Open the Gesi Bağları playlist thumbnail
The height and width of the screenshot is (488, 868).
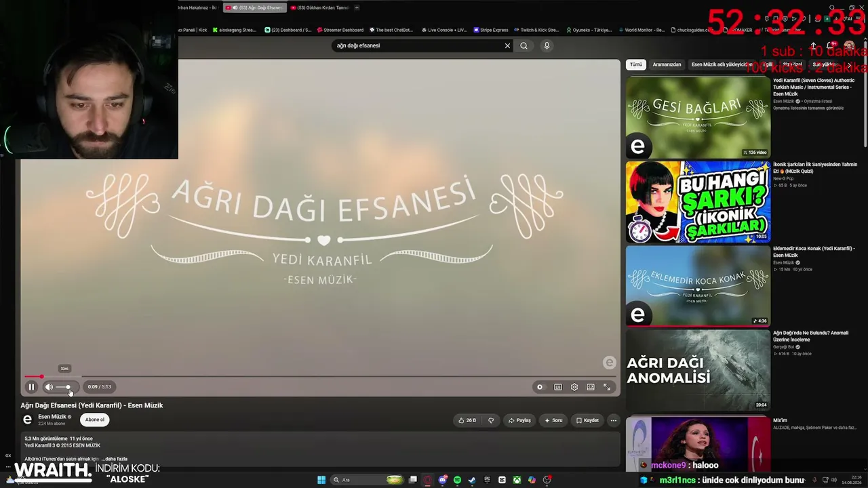click(698, 117)
